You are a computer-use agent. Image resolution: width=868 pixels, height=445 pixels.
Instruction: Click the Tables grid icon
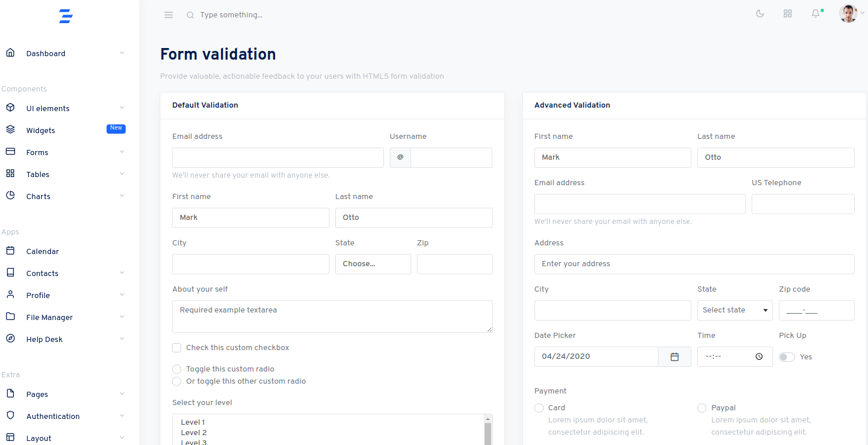pos(10,174)
